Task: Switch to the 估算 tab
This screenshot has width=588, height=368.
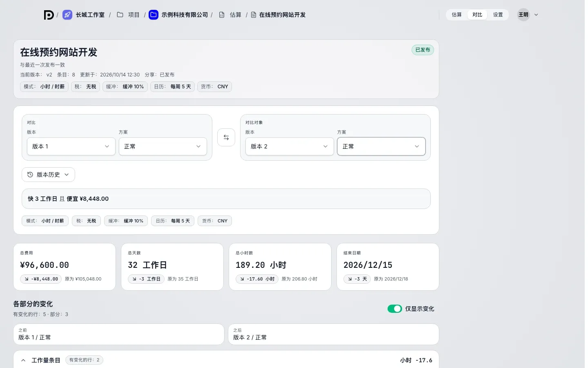Action: 457,15
